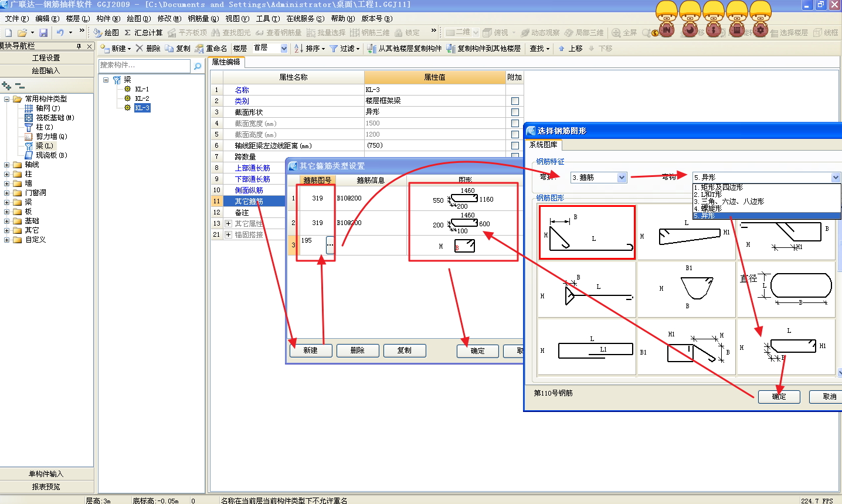This screenshot has height=504, width=842.
Task: Click 删除 delete icon in component toolbar
Action: (x=148, y=49)
